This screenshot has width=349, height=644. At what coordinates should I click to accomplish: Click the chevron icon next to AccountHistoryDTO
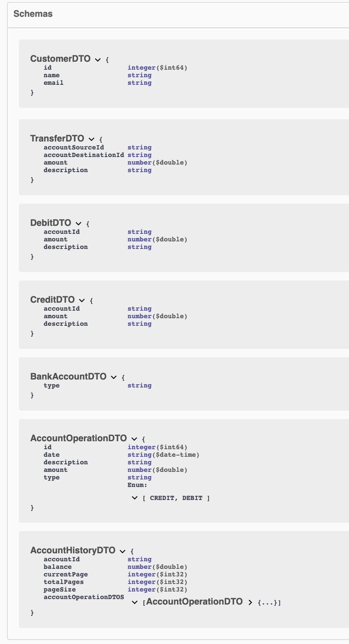(122, 551)
